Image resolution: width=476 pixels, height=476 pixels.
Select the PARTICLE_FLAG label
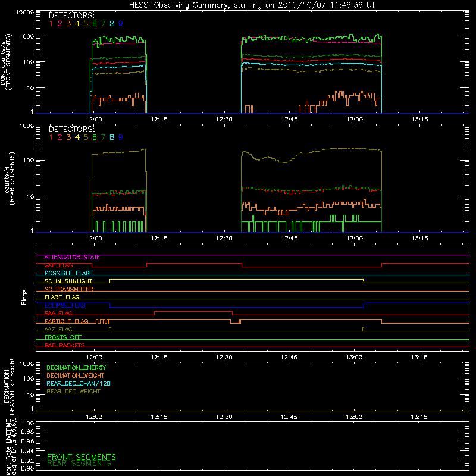[x=67, y=321]
